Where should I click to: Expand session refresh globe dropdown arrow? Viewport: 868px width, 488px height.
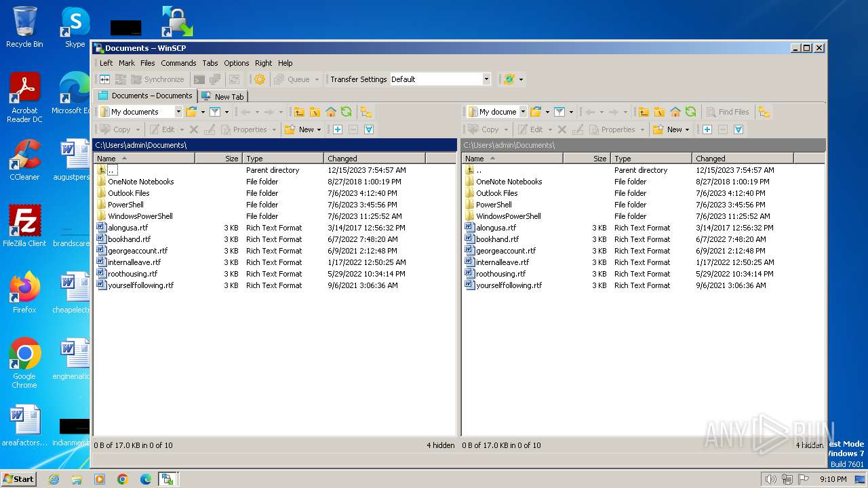click(x=521, y=79)
